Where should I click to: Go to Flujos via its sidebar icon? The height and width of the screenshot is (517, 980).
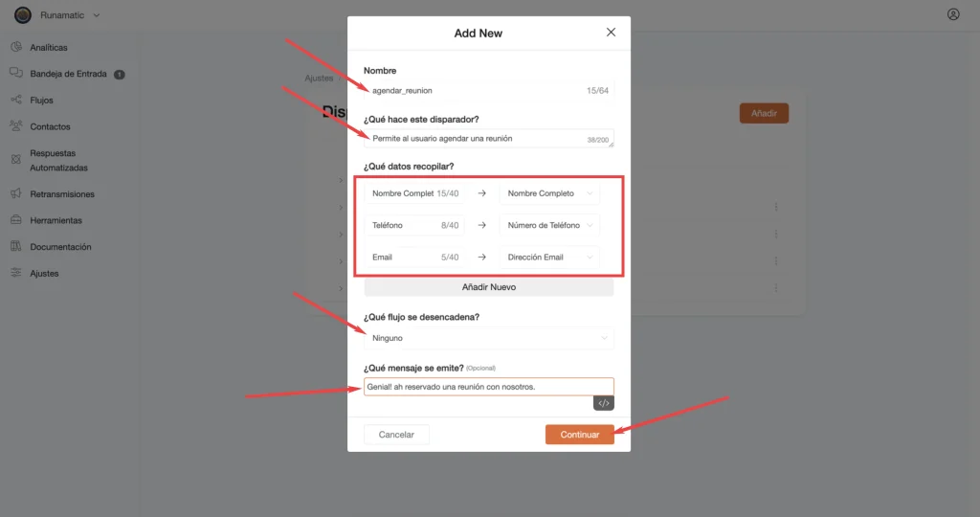point(16,100)
